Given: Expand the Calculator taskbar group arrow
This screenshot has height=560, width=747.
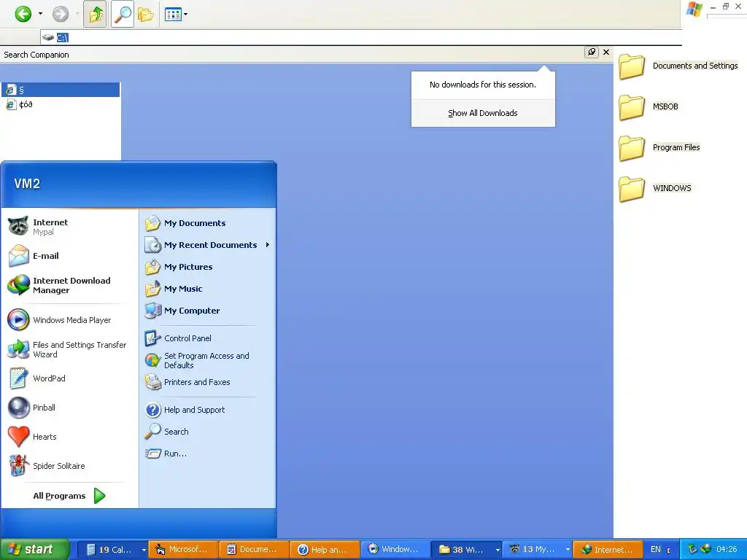Looking at the screenshot, I should pyautogui.click(x=144, y=550).
